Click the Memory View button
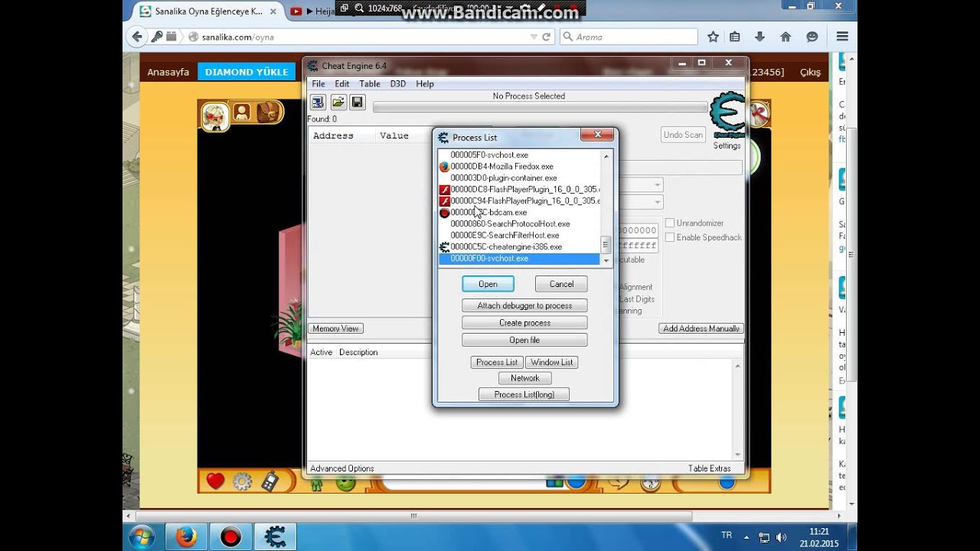This screenshot has width=980, height=551. click(x=335, y=328)
